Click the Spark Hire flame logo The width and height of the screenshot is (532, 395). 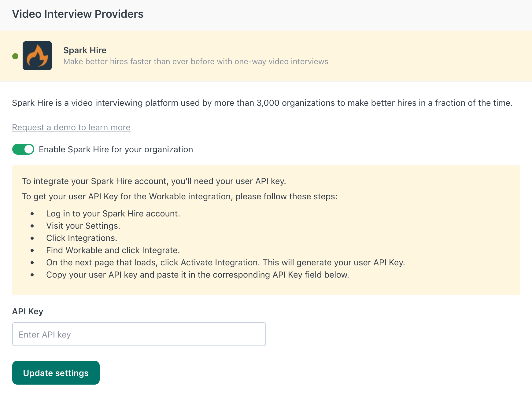pyautogui.click(x=37, y=56)
